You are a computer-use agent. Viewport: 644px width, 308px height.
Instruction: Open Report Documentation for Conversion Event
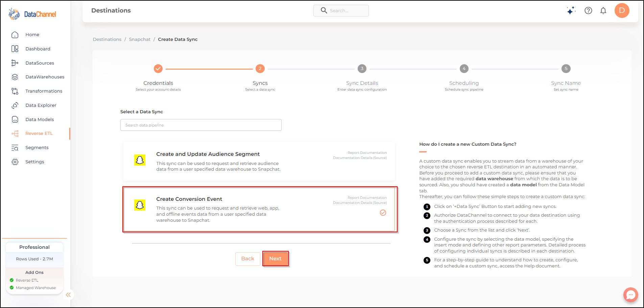tap(367, 198)
